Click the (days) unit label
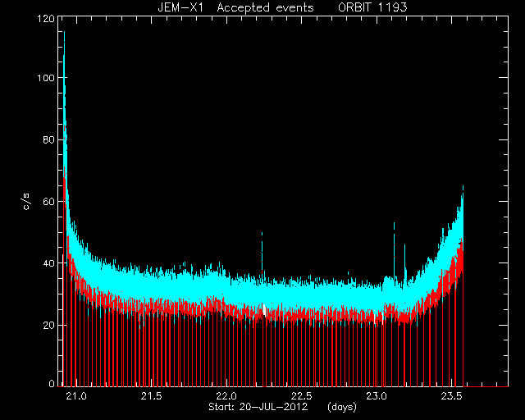The width and height of the screenshot is (525, 420). [342, 407]
